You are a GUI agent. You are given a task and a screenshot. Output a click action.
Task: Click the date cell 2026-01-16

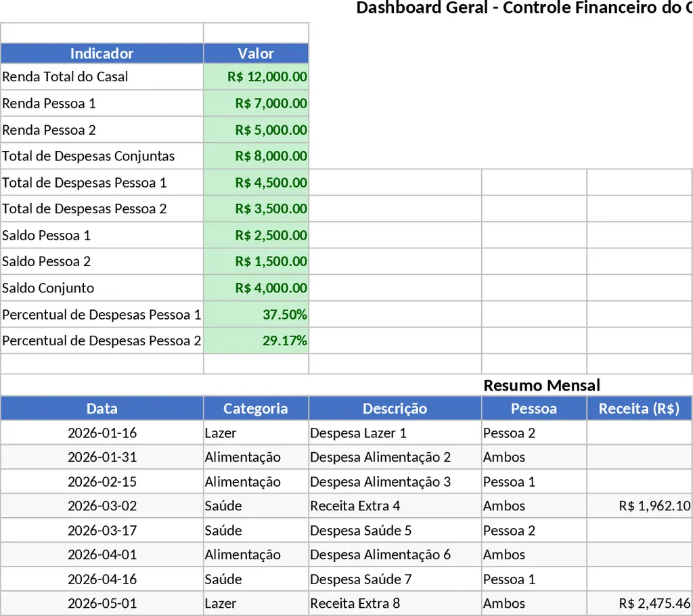pyautogui.click(x=102, y=433)
